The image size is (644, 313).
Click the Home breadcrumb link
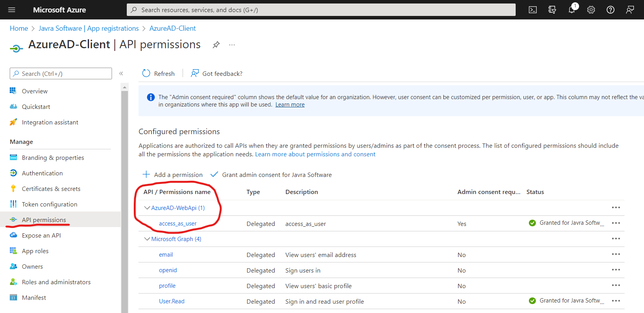pyautogui.click(x=19, y=28)
